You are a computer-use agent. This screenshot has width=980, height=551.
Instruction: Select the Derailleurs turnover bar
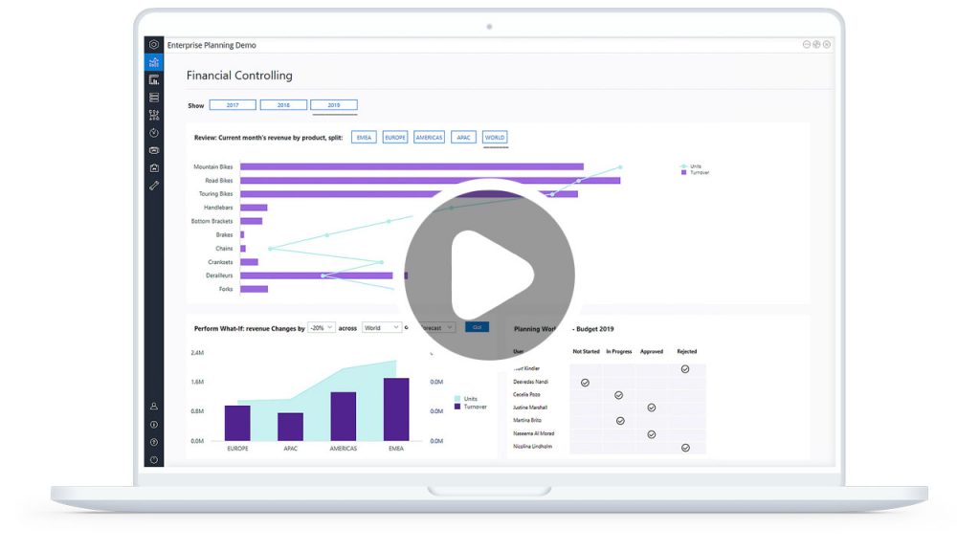tap(317, 275)
